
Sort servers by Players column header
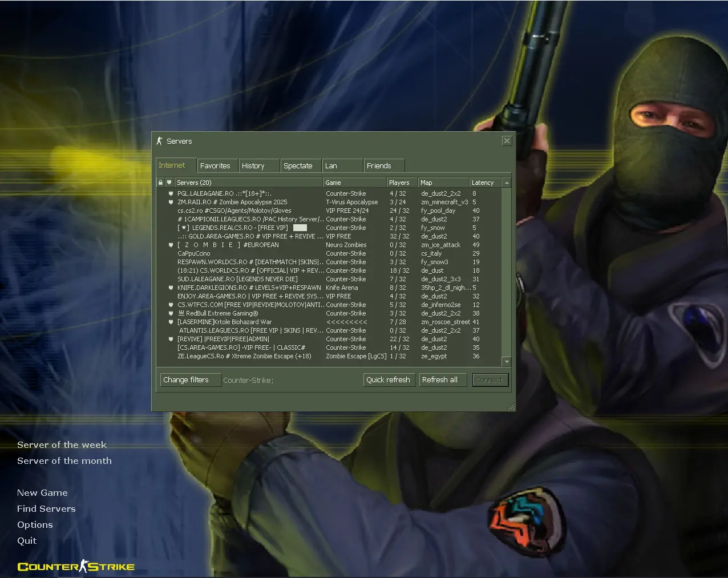[402, 183]
